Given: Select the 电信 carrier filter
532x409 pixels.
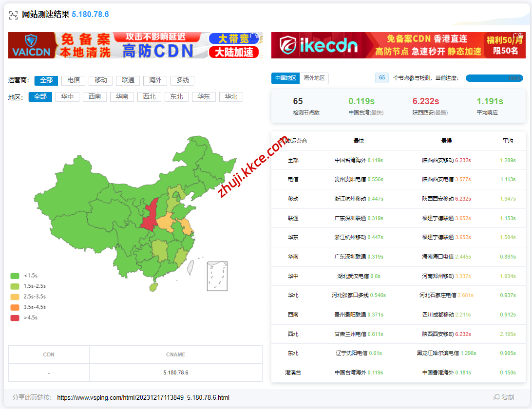Looking at the screenshot, I should click(x=74, y=80).
